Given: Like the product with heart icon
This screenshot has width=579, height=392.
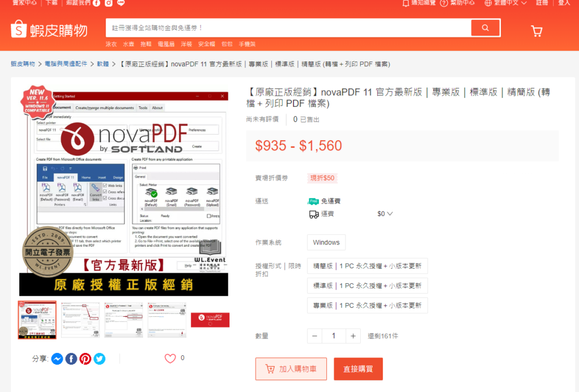Looking at the screenshot, I should [170, 359].
